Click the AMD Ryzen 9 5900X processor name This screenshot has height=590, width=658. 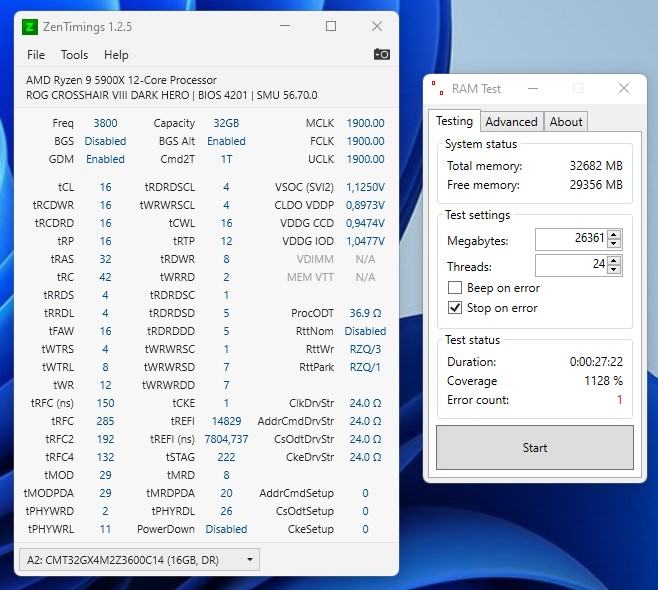[x=121, y=80]
